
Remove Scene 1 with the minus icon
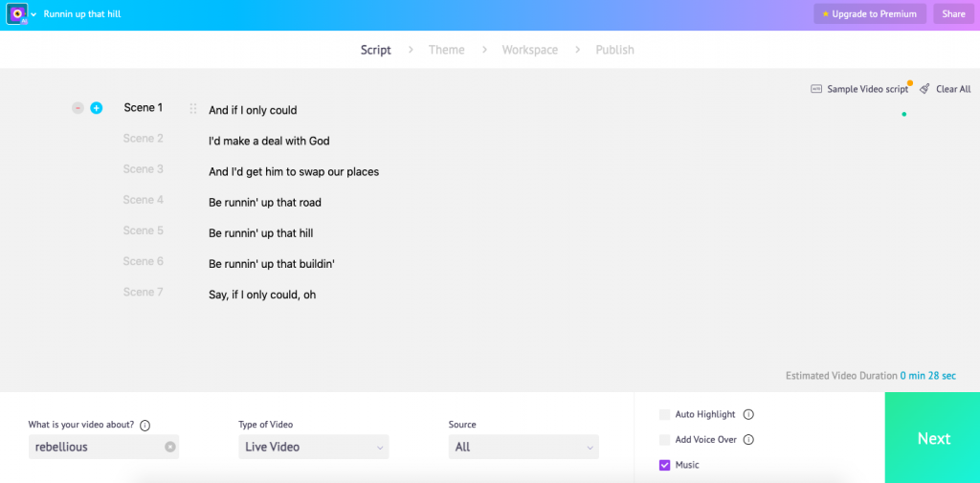tap(78, 108)
